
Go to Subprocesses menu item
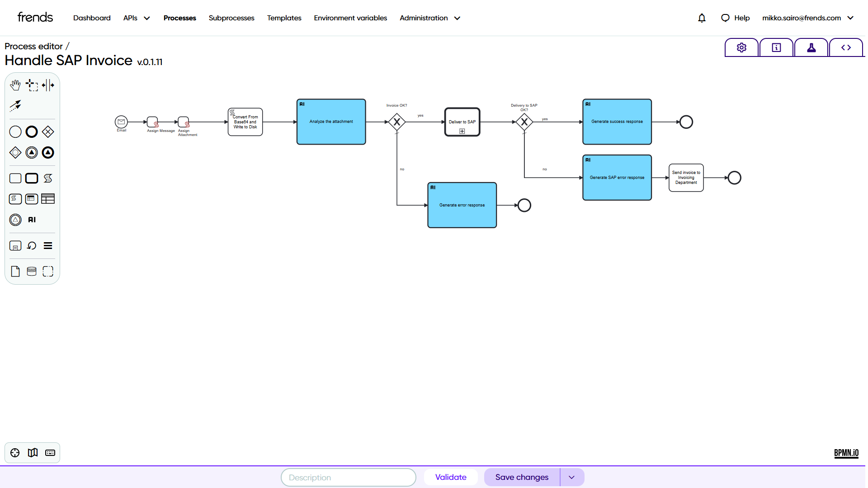(x=231, y=18)
